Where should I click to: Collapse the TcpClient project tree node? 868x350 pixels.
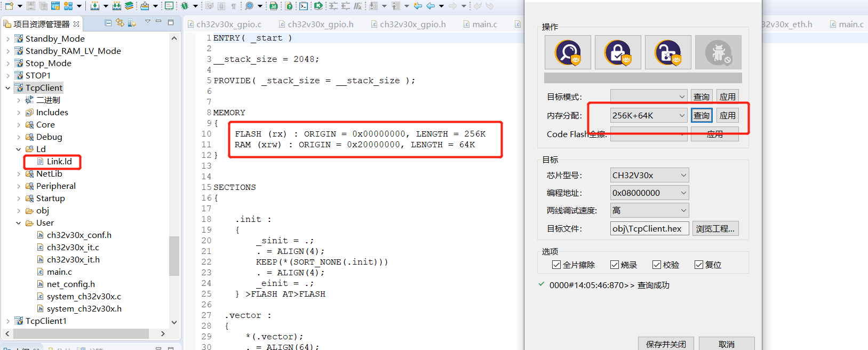pyautogui.click(x=7, y=88)
